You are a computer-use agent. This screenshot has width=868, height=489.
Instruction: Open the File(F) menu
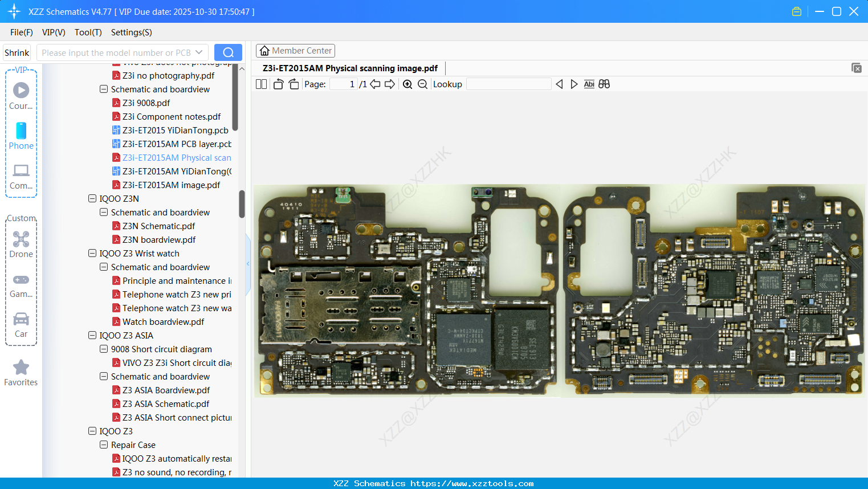pos(22,32)
